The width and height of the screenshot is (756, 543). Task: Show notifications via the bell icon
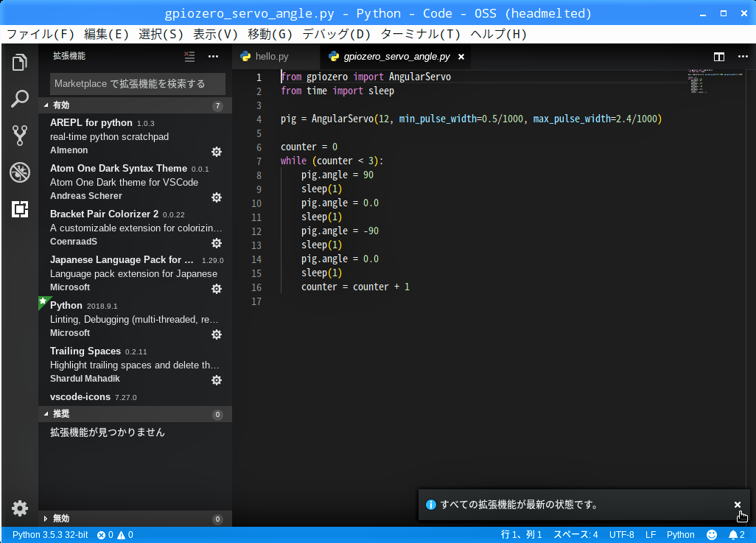click(737, 535)
